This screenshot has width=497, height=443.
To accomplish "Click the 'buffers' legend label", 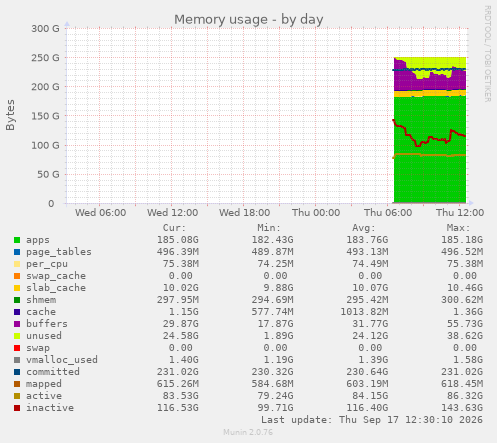I will [x=47, y=324].
